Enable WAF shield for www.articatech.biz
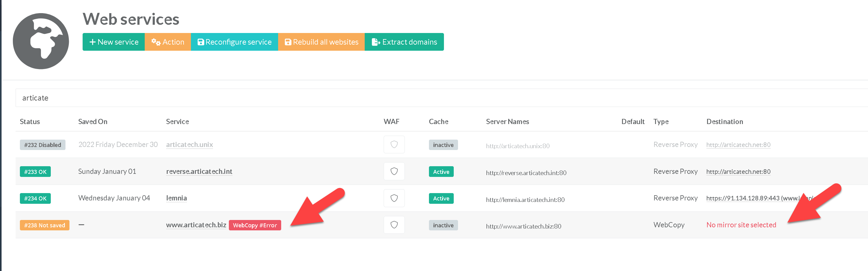Image resolution: width=868 pixels, height=271 pixels. pyautogui.click(x=393, y=225)
